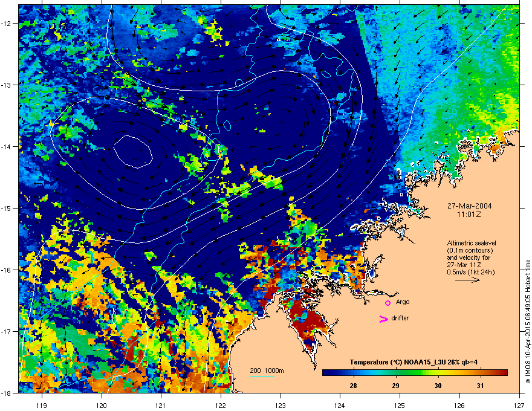The height and width of the screenshot is (411, 532).
Task: Click the 'drifter' legend label
Action: click(x=400, y=318)
